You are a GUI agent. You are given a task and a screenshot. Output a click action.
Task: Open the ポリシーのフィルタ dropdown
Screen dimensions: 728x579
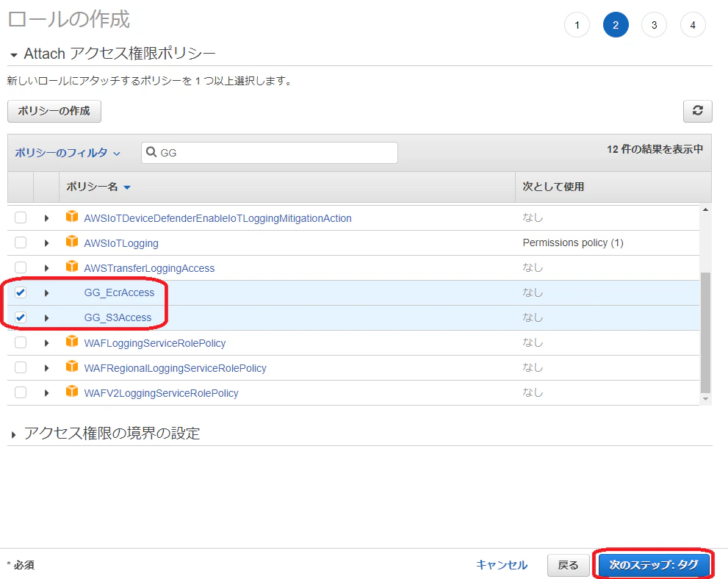pos(68,153)
